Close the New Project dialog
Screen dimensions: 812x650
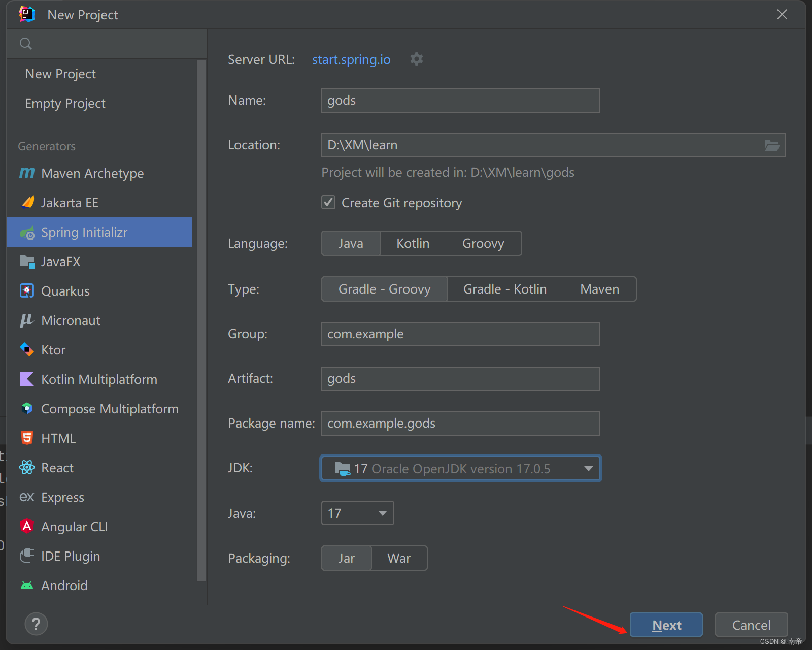coord(782,14)
